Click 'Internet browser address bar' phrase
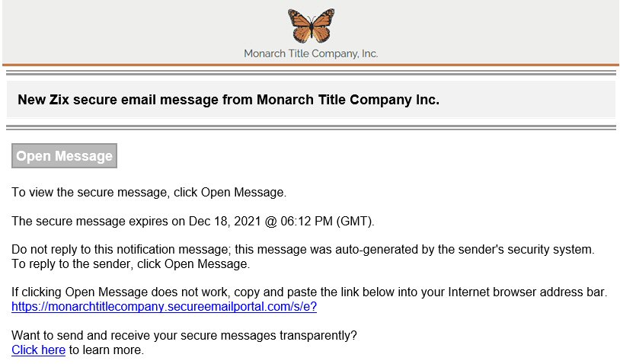620x364 pixels. coord(528,292)
